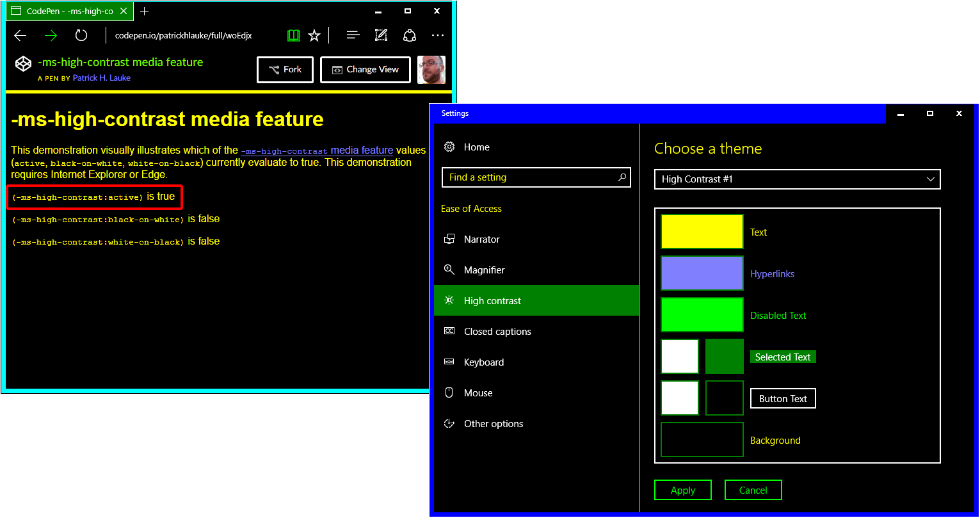The height and width of the screenshot is (518, 980).
Task: Open the High Contrast #1 theme dropdown
Action: tap(797, 179)
